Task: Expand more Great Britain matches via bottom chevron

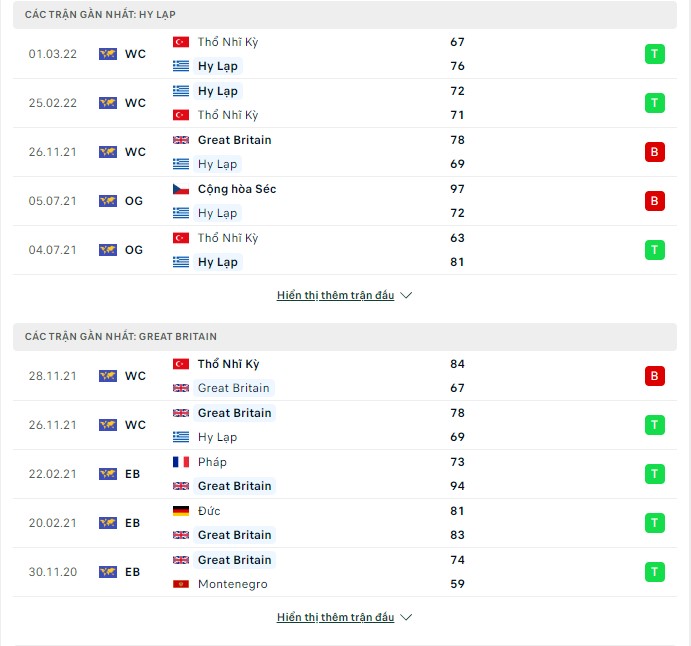Action: pyautogui.click(x=406, y=617)
